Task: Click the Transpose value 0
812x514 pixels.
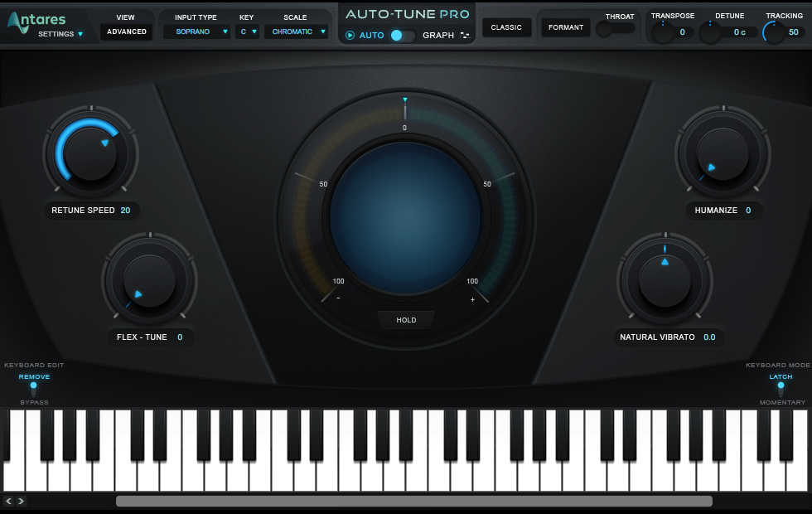Action: [x=683, y=32]
